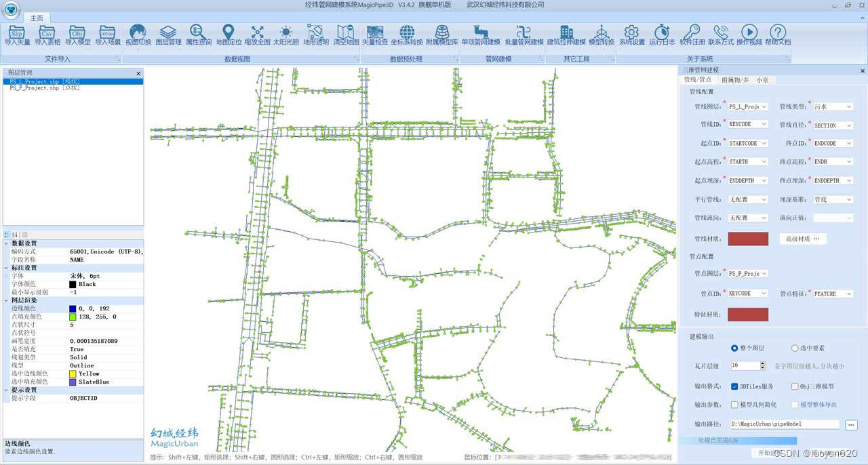868x465 pixels.
Task: Click the 主页 ribbon tab
Action: [37, 18]
